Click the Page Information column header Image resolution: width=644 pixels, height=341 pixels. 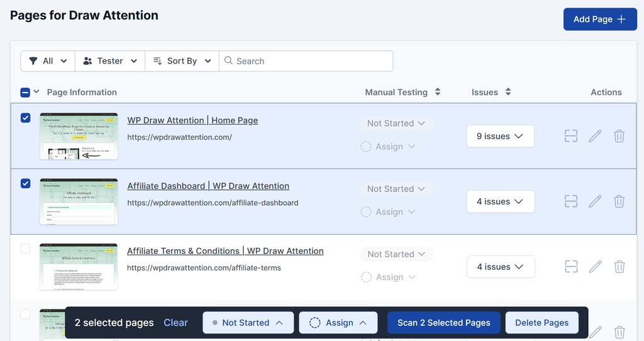[82, 92]
